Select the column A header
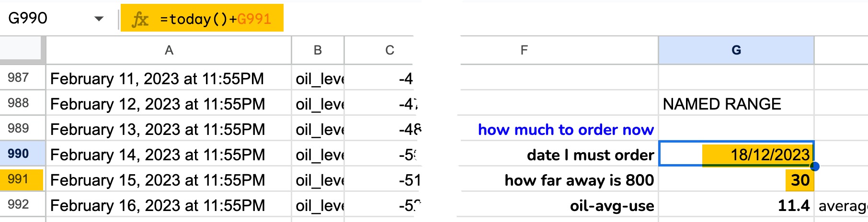This screenshot has height=222, width=868. pyautogui.click(x=169, y=50)
